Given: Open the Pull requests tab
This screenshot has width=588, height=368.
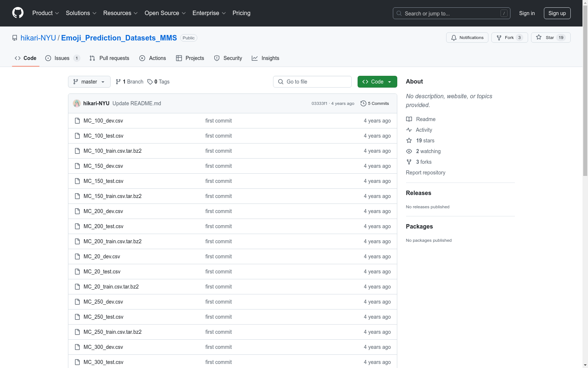Looking at the screenshot, I should point(110,58).
